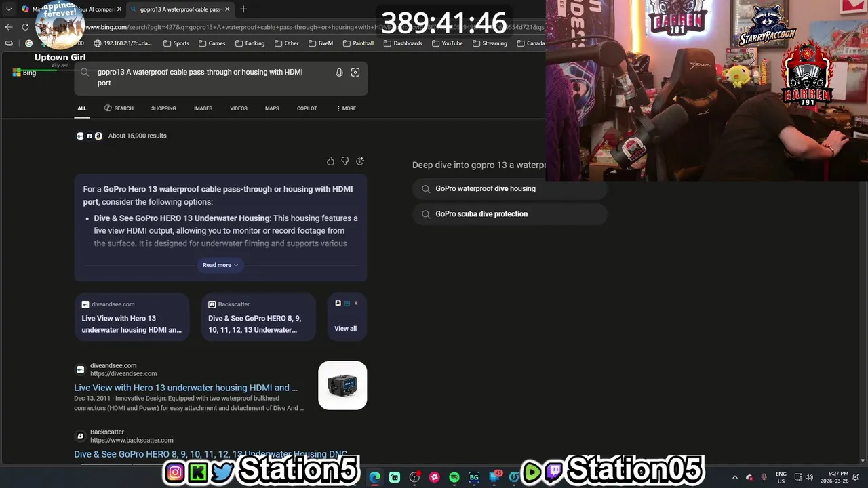The height and width of the screenshot is (488, 868).
Task: Open the Google bookmark icon
Action: pyautogui.click(x=28, y=43)
